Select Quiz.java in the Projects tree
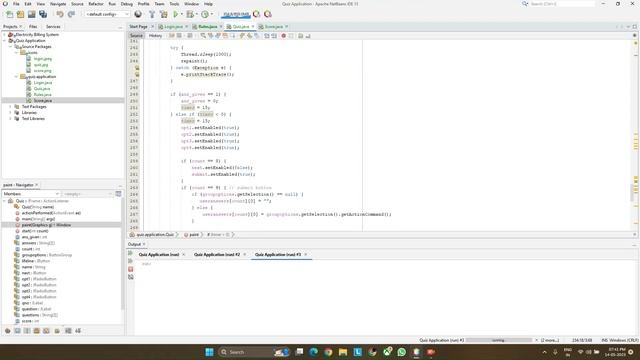Image resolution: width=640 pixels, height=360 pixels. pyautogui.click(x=42, y=89)
